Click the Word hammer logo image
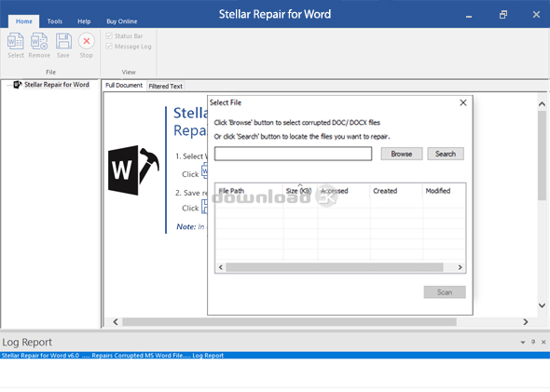The width and height of the screenshot is (550, 392). 133,170
